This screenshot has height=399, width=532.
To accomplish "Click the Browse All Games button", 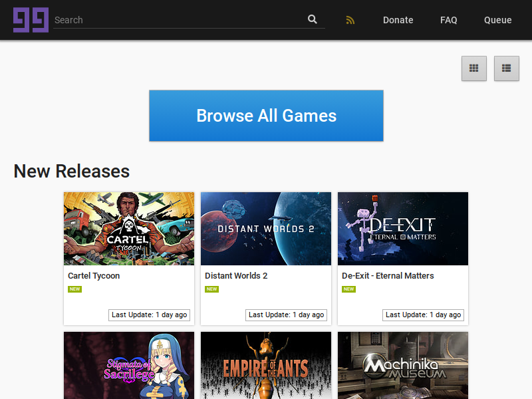I will coord(267,116).
